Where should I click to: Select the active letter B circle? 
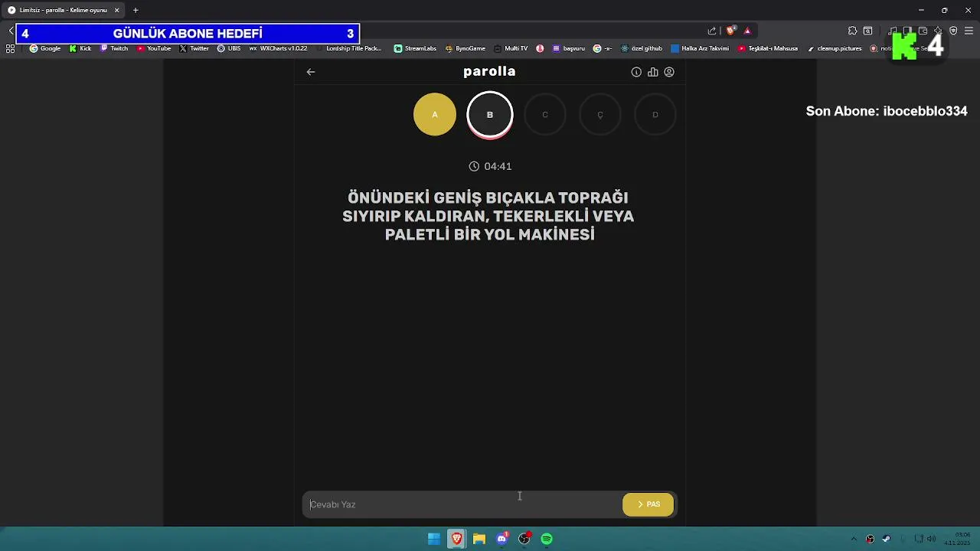pyautogui.click(x=490, y=115)
